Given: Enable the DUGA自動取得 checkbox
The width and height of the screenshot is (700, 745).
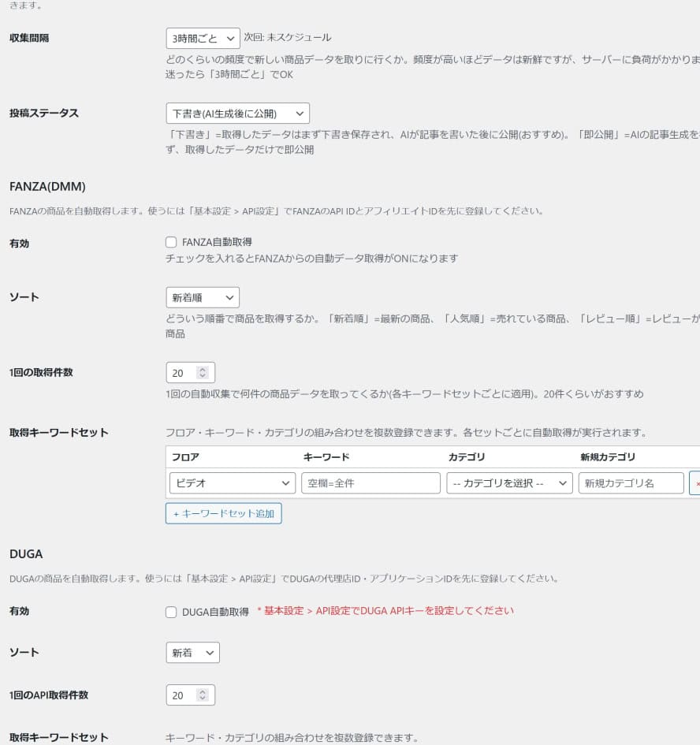Looking at the screenshot, I should point(171,612).
